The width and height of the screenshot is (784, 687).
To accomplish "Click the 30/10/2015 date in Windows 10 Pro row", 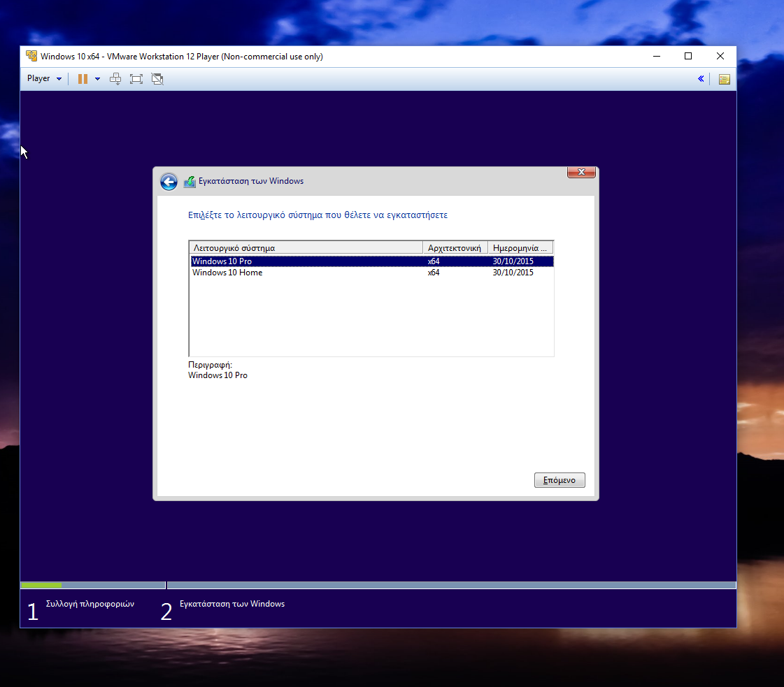I will coord(513,261).
